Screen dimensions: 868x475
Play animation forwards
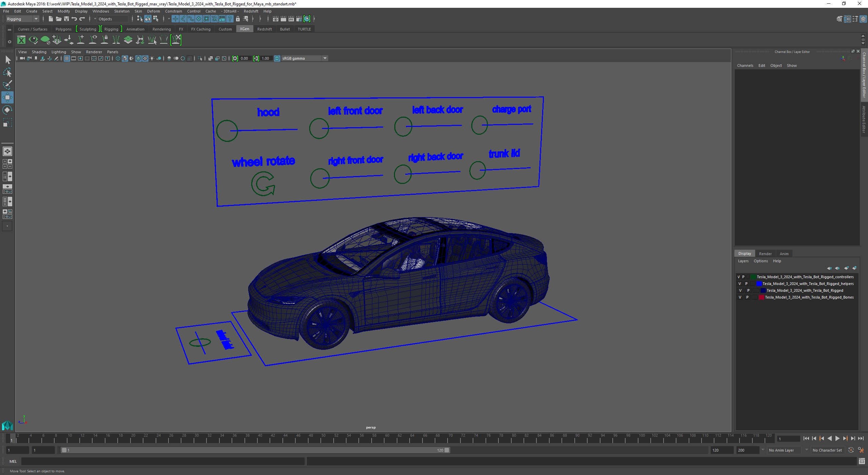[x=837, y=439]
